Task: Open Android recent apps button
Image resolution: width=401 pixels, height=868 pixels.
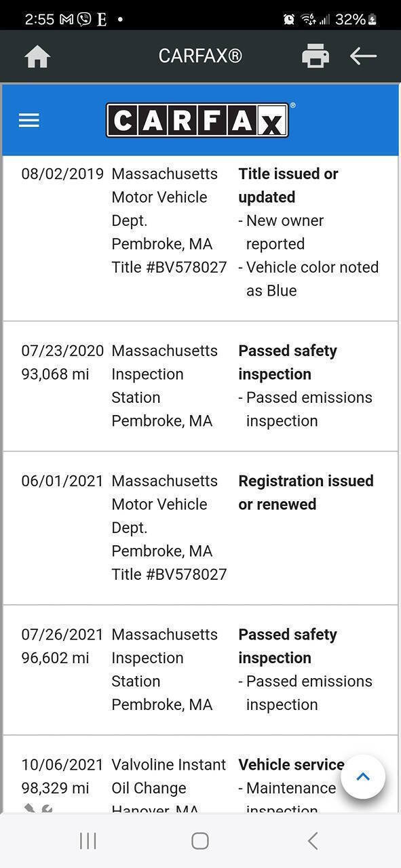Action: point(88,841)
